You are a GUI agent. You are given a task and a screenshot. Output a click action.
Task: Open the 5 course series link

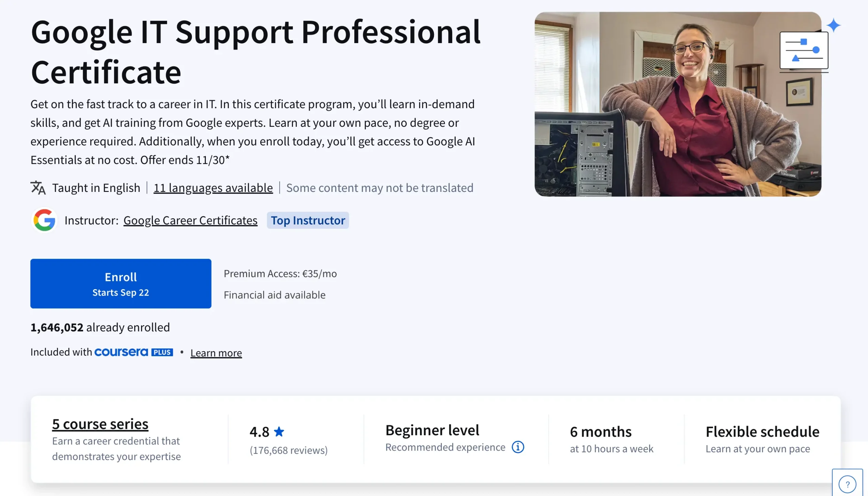(100, 424)
